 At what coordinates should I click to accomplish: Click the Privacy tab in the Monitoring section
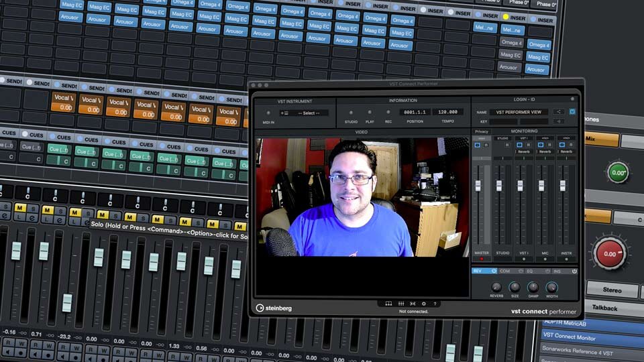click(482, 131)
